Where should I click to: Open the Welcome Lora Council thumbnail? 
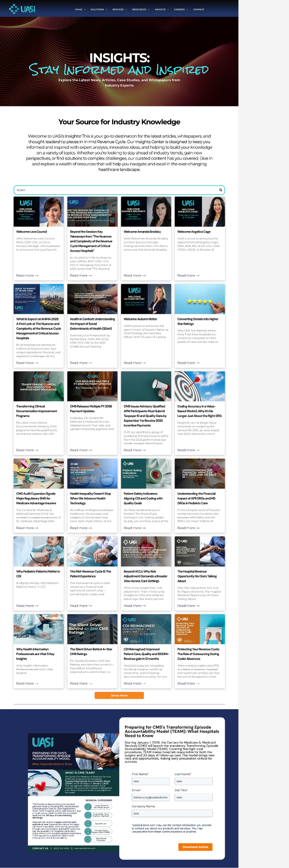39,211
